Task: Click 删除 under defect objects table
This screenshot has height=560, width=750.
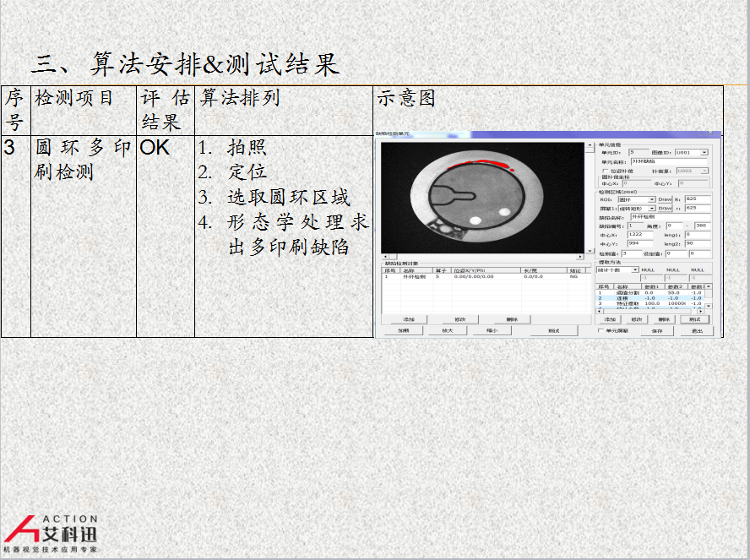Action: tap(512, 319)
